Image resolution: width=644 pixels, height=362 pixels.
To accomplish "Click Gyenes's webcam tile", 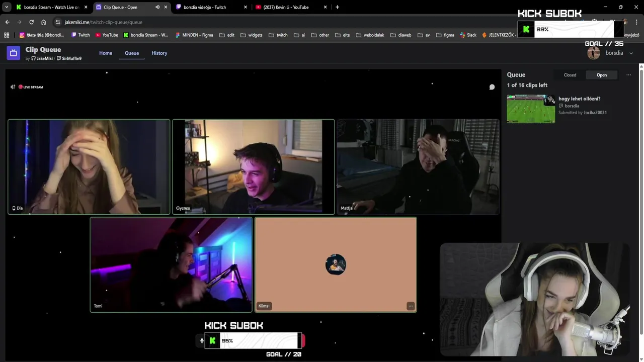I will 254,167.
